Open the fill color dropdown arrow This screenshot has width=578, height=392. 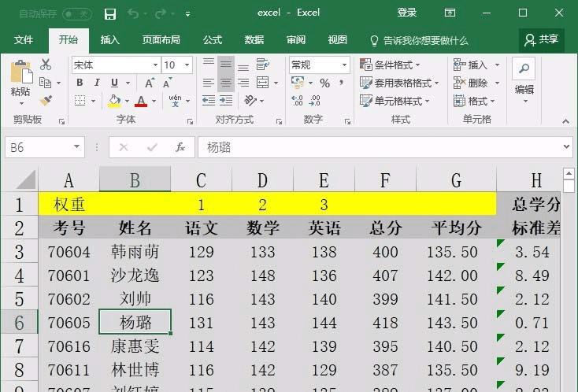pos(127,101)
